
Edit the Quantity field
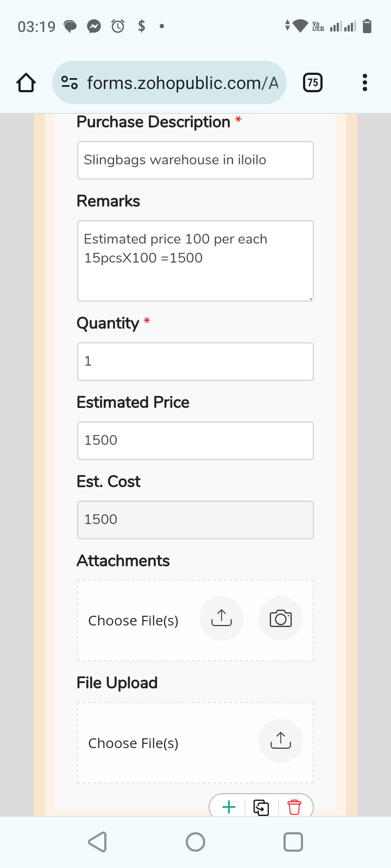point(195,361)
